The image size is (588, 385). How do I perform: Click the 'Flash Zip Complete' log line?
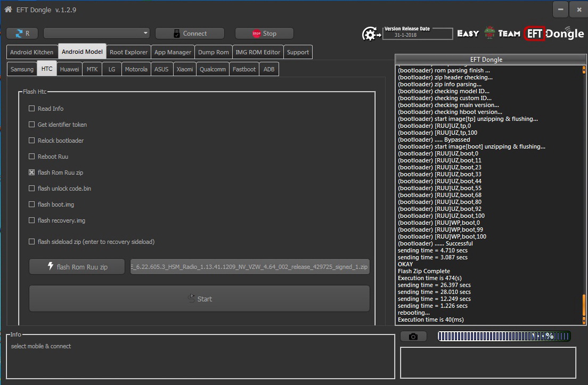tap(424, 271)
